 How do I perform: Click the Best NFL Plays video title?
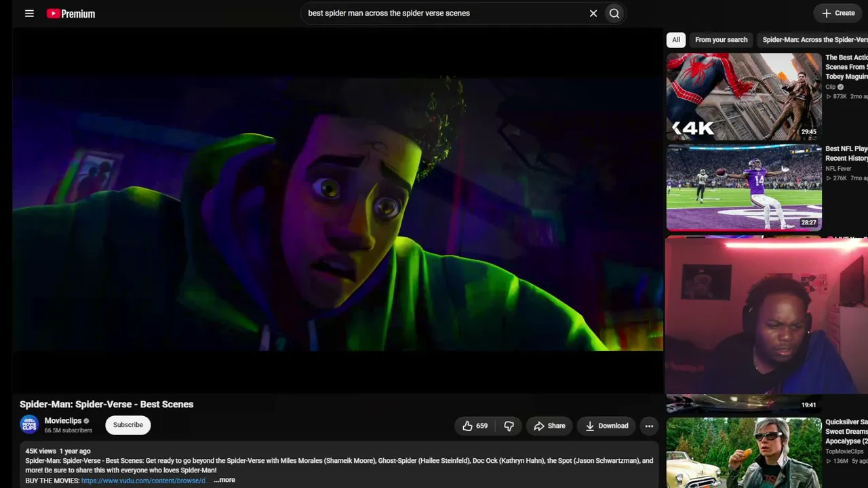pyautogui.click(x=846, y=153)
